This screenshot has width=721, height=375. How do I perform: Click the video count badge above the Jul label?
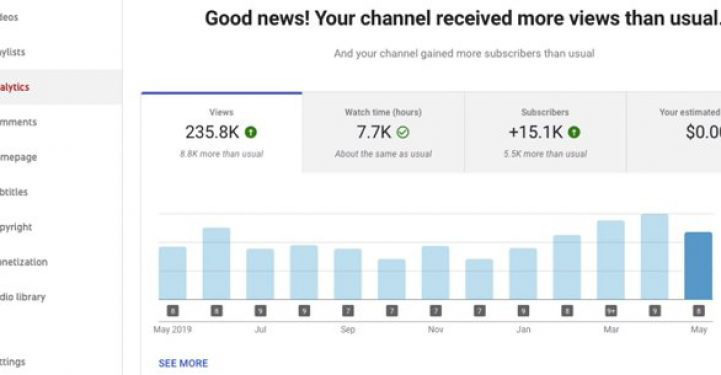pos(260,311)
